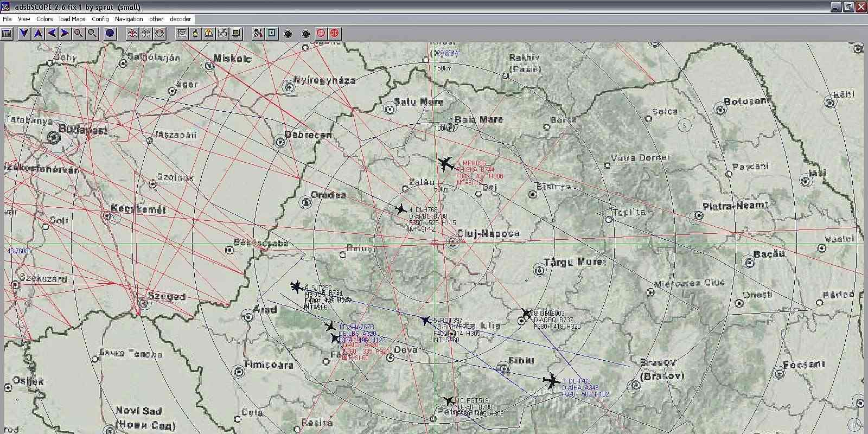The height and width of the screenshot is (434, 868).
Task: Click the gray network hierarchy icon
Action: point(145,34)
